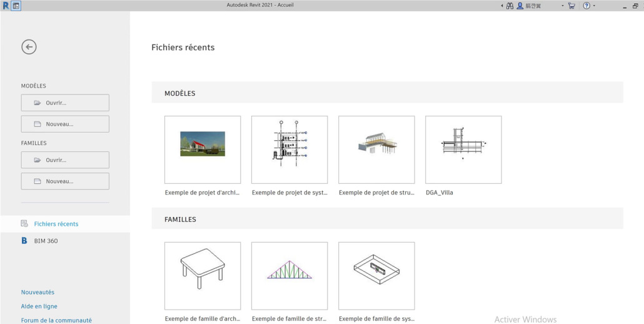Viewport: 644px width, 324px height.
Task: Click 'Exemple de projet d'archi...' label
Action: click(x=202, y=193)
